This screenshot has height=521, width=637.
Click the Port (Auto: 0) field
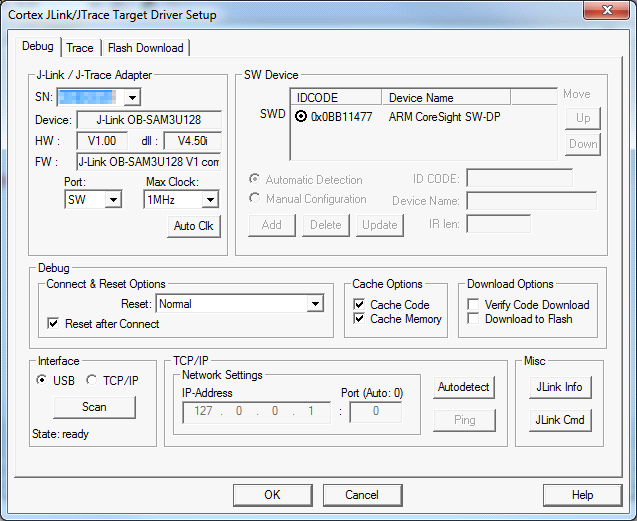376,412
